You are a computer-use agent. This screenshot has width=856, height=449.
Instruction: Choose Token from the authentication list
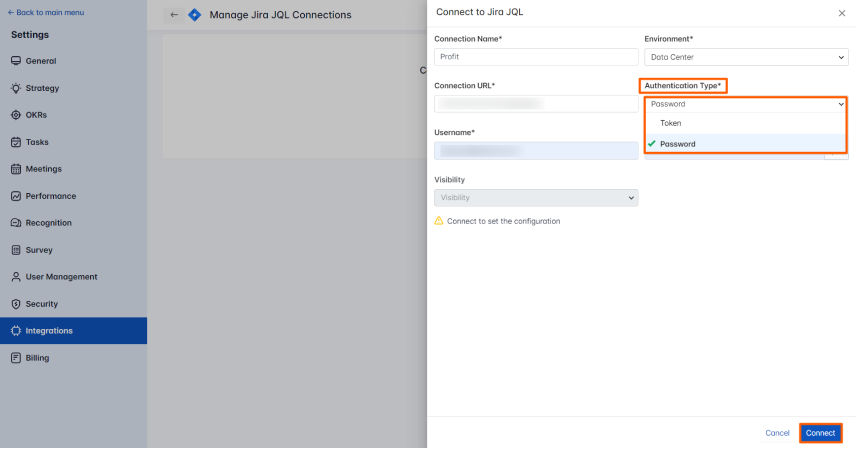point(745,123)
